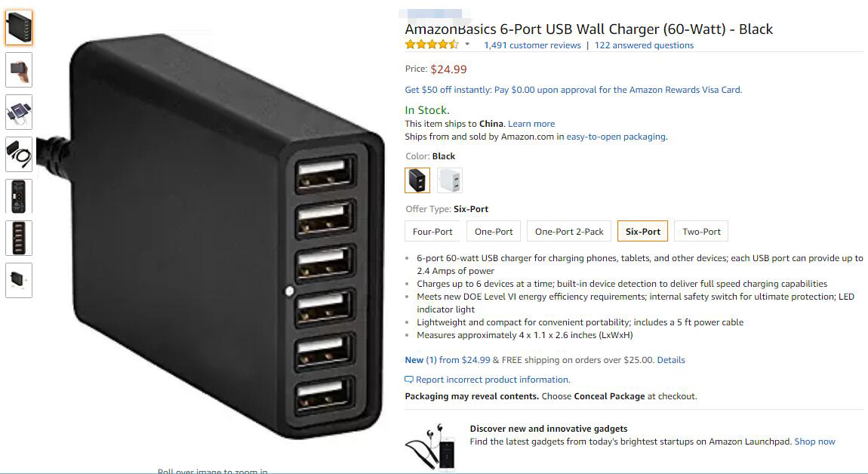Screen dimensions: 868x474
Task: View the hand-holding-charger thumbnail
Action: pos(19,69)
